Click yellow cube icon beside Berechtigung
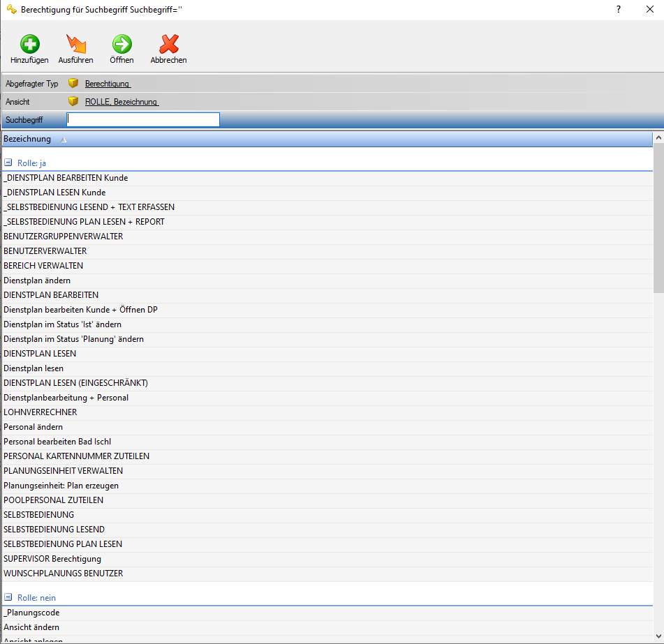This screenshot has width=664, height=644. pyautogui.click(x=73, y=84)
